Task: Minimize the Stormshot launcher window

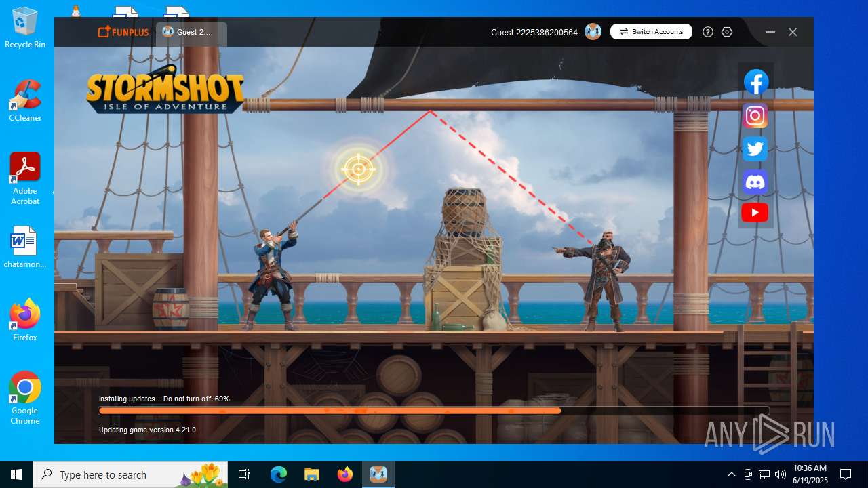Action: (x=770, y=32)
